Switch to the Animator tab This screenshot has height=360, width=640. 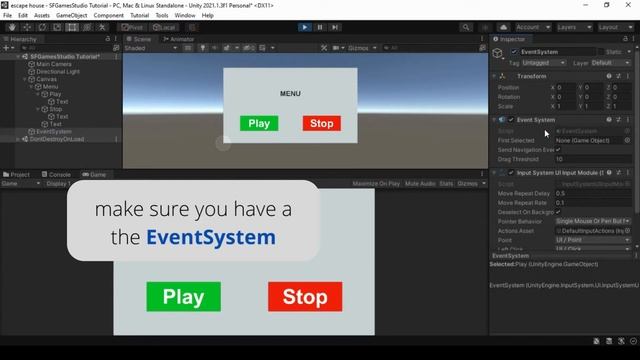point(178,39)
